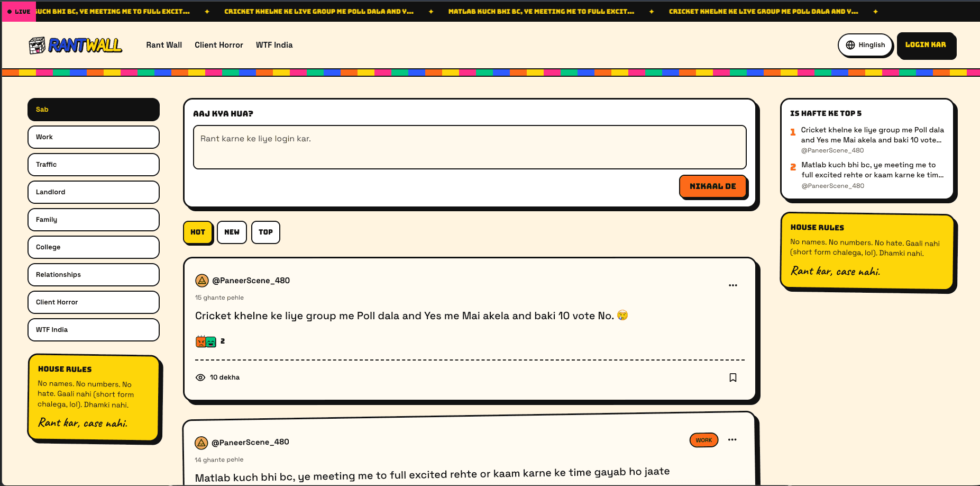Click the Login Kar button

(926, 45)
